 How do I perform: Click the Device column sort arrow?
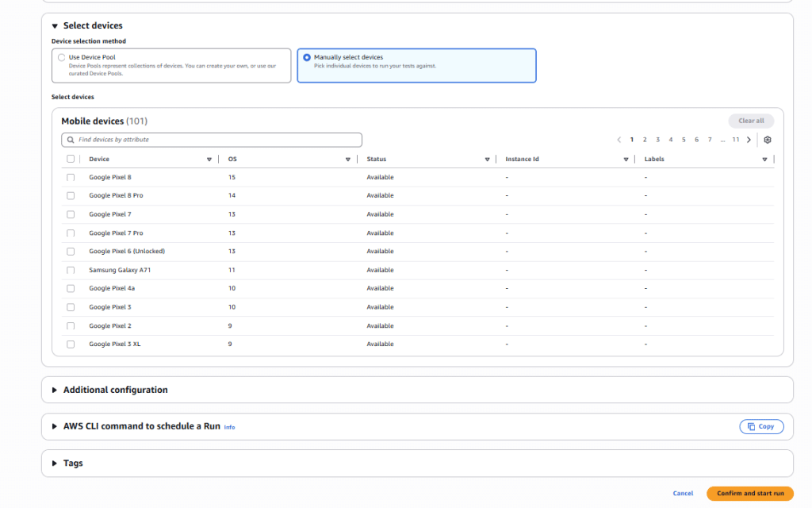(209, 160)
